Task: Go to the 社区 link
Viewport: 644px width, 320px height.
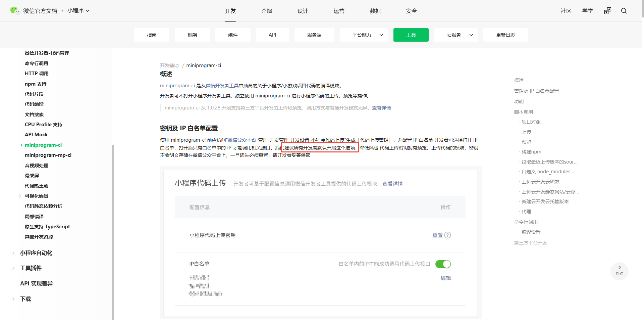Action: click(566, 11)
